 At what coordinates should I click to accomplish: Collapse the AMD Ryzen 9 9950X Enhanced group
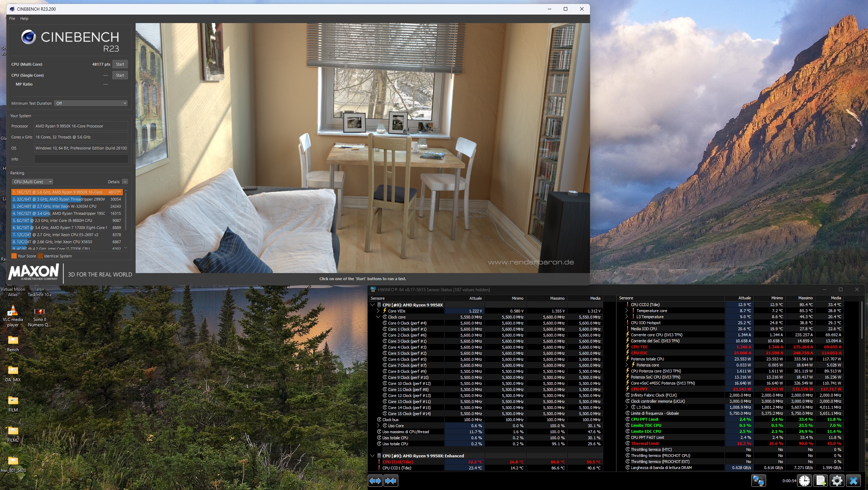coord(372,456)
